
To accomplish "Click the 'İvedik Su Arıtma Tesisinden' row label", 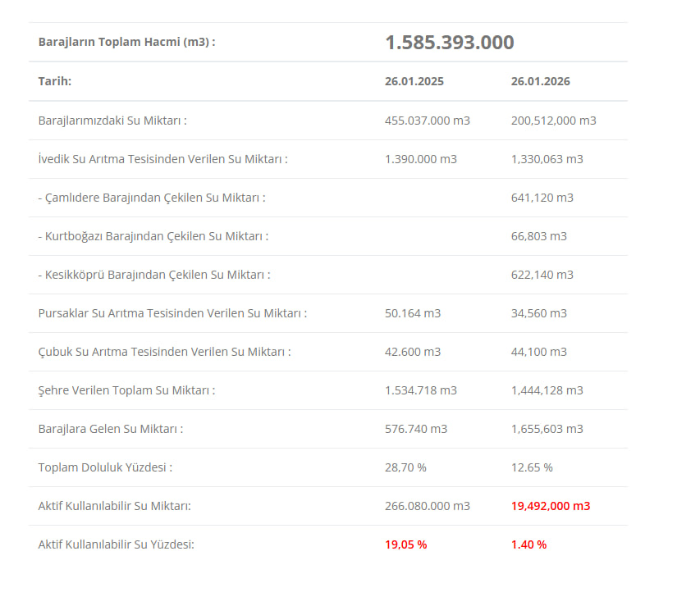I will [x=162, y=159].
